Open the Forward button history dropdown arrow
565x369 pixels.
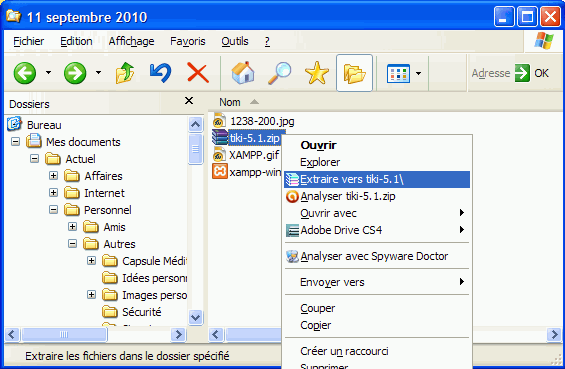coord(98,73)
